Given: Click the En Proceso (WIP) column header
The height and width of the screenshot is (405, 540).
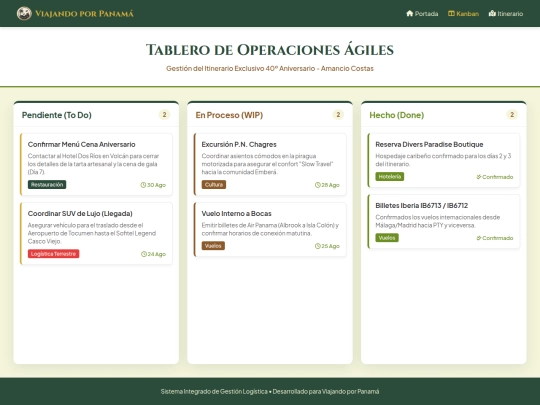Looking at the screenshot, I should (x=229, y=115).
